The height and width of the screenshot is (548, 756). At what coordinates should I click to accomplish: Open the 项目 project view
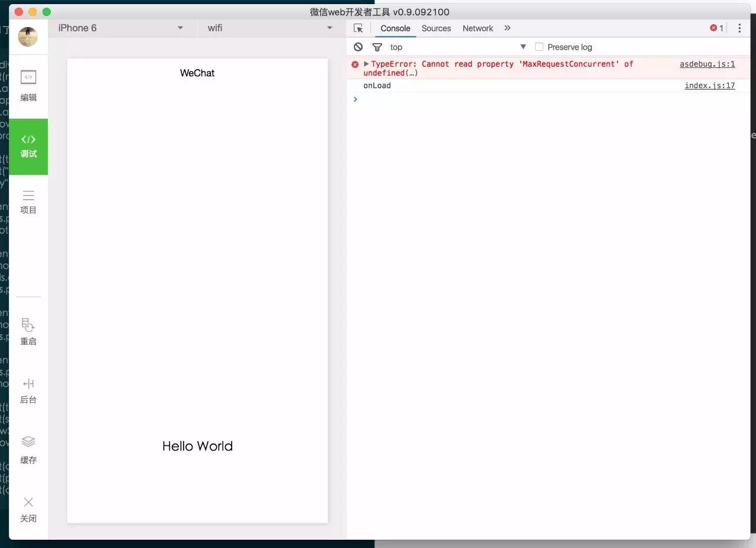pyautogui.click(x=28, y=202)
